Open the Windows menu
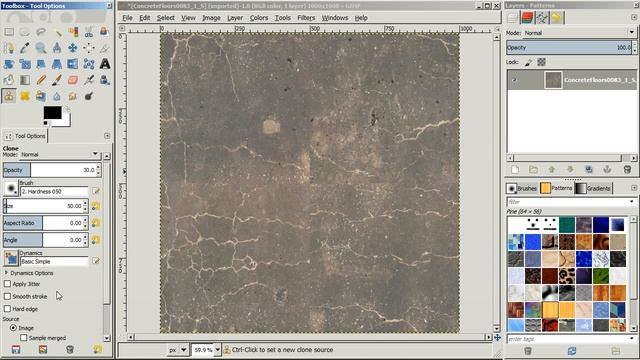The image size is (640, 360). coord(335,18)
